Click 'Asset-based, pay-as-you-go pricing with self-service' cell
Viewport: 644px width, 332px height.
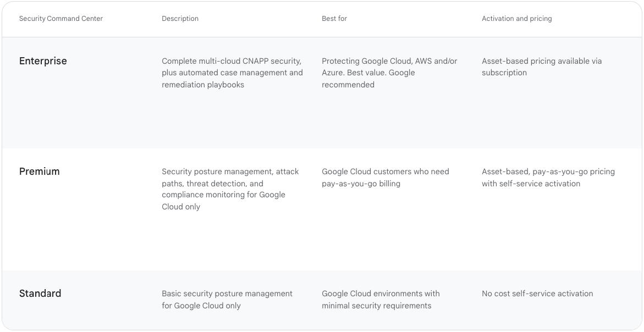[x=548, y=178]
